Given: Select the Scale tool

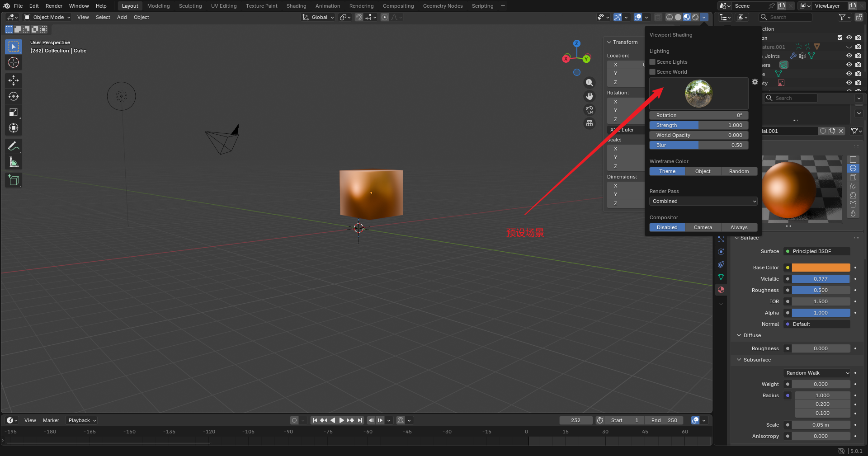Looking at the screenshot, I should coord(14,112).
